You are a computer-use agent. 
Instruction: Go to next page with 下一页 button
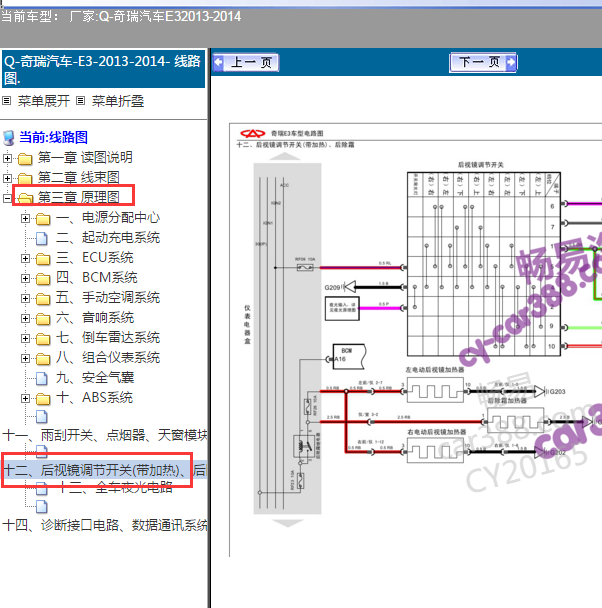(483, 62)
